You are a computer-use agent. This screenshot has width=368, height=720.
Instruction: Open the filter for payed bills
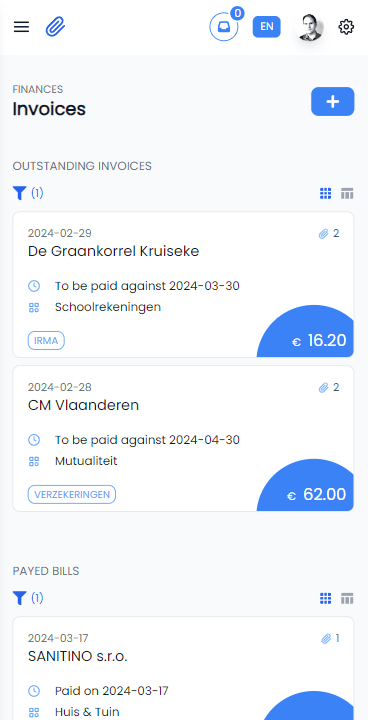(x=28, y=598)
